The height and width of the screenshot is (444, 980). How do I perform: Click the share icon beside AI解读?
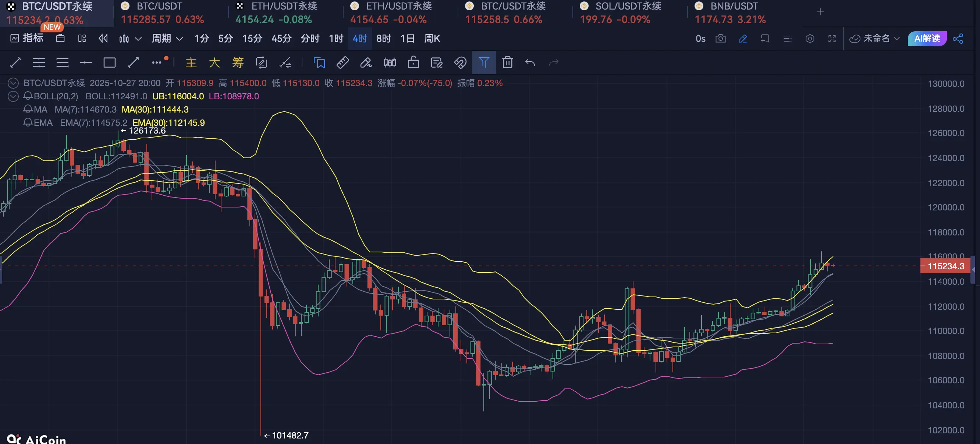958,38
